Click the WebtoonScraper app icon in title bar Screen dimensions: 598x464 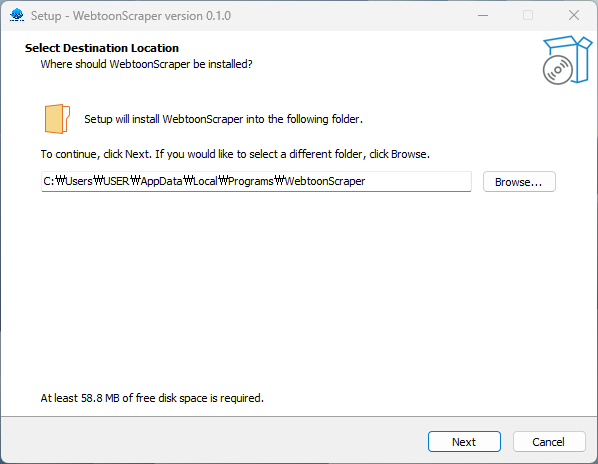(x=17, y=15)
